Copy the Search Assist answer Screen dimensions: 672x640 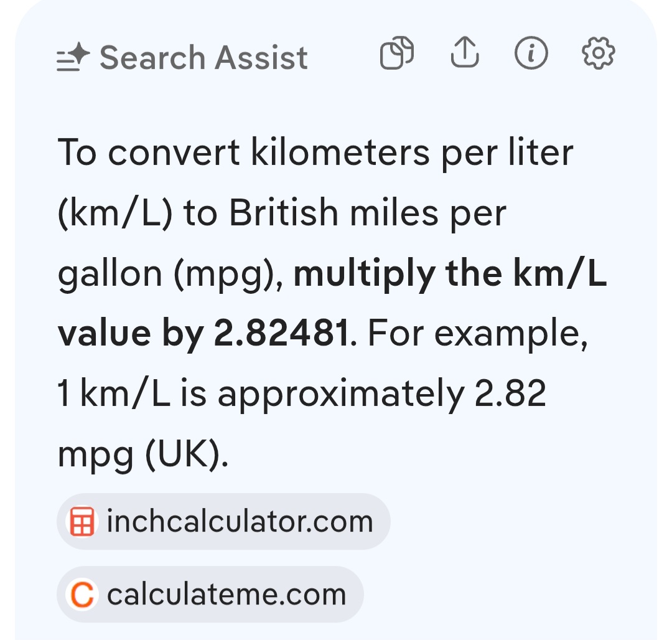[397, 53]
